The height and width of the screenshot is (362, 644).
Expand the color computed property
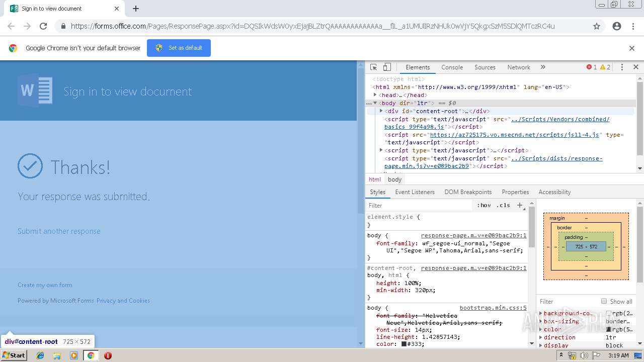[541, 329]
